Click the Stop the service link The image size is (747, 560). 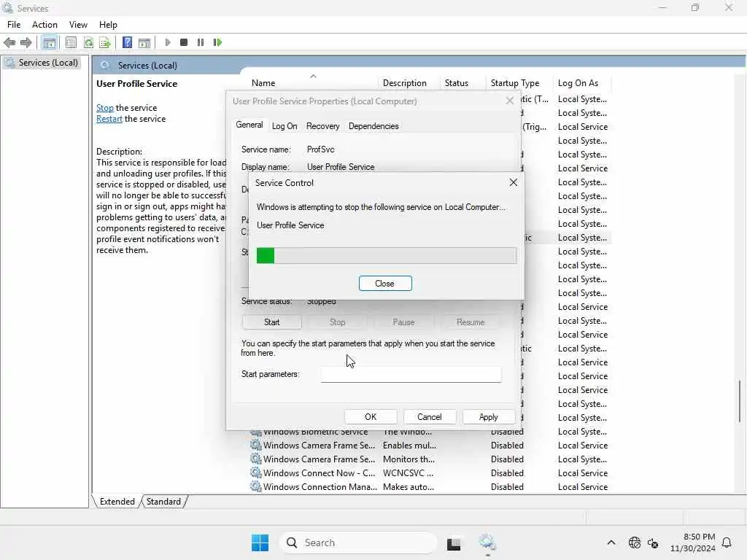point(105,108)
